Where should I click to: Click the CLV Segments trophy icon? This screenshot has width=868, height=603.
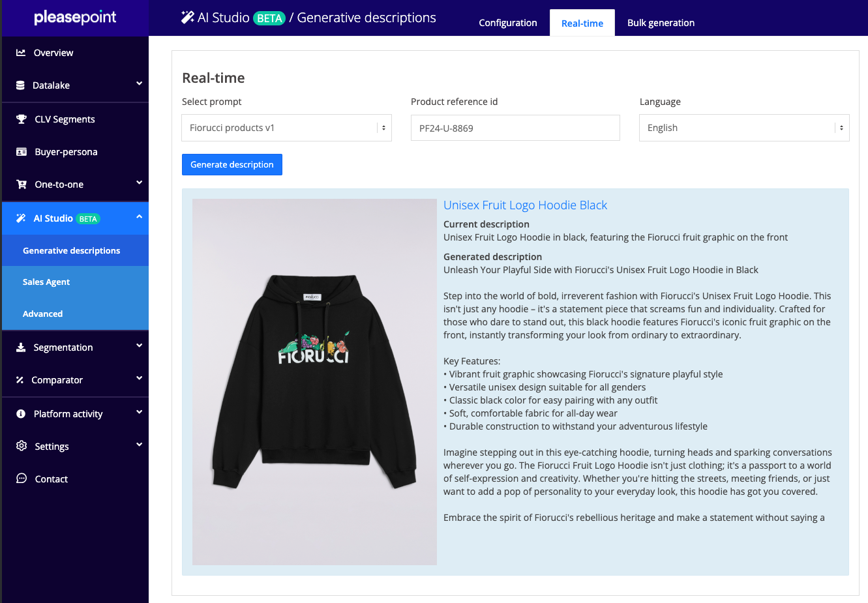pos(22,119)
